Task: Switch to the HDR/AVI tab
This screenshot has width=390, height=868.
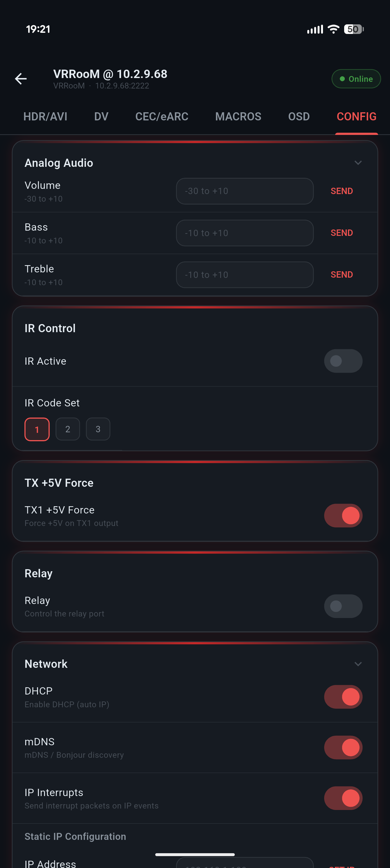Action: (45, 117)
